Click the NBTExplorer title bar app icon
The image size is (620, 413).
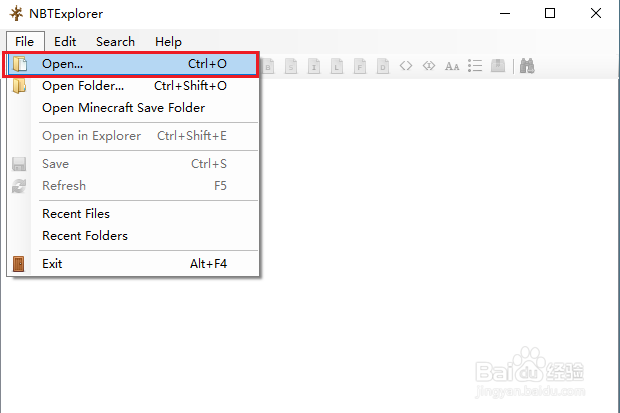17,13
